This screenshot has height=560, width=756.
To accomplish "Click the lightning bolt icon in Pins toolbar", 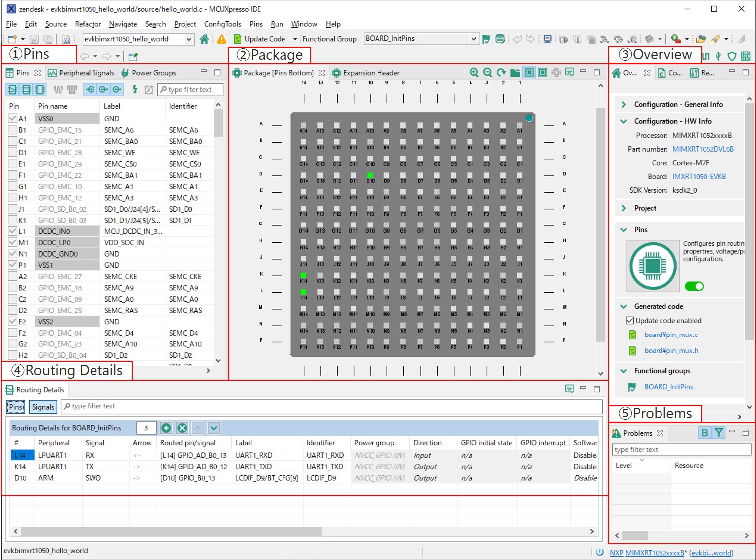I will [x=135, y=89].
